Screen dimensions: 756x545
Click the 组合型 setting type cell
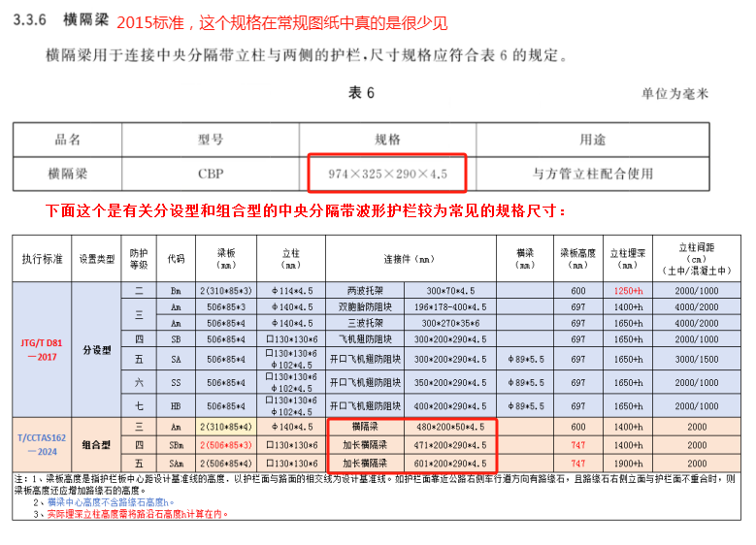pos(97,444)
